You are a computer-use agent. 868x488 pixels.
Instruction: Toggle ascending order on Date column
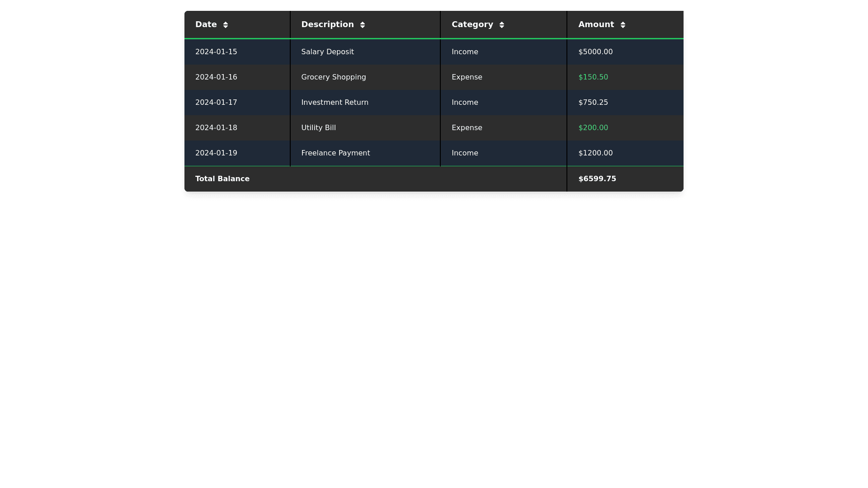pyautogui.click(x=225, y=24)
